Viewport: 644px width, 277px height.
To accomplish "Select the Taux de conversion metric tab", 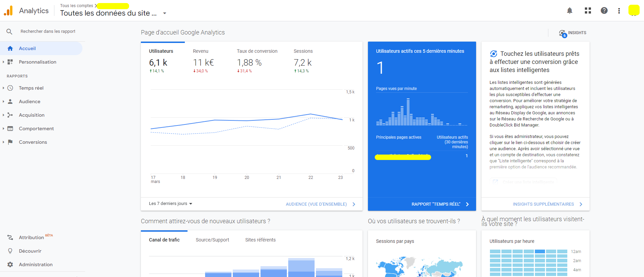I will (257, 60).
